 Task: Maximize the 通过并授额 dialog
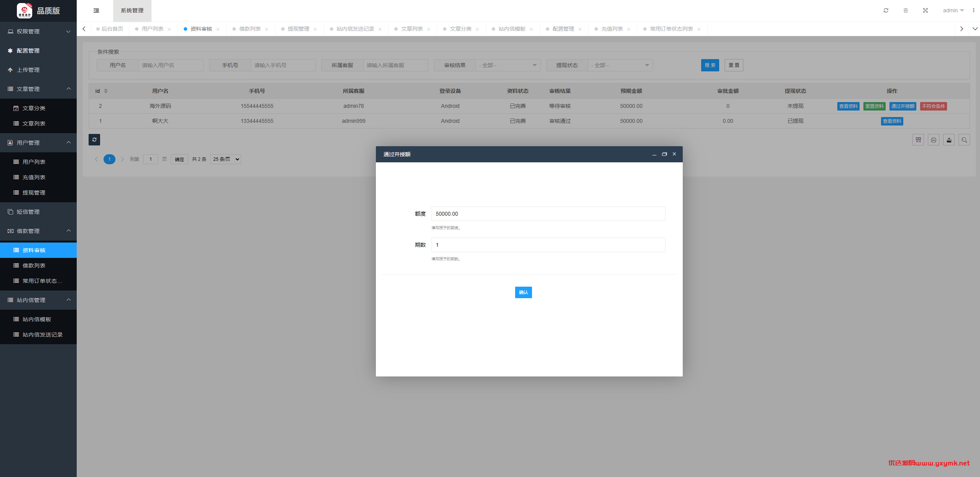[664, 154]
